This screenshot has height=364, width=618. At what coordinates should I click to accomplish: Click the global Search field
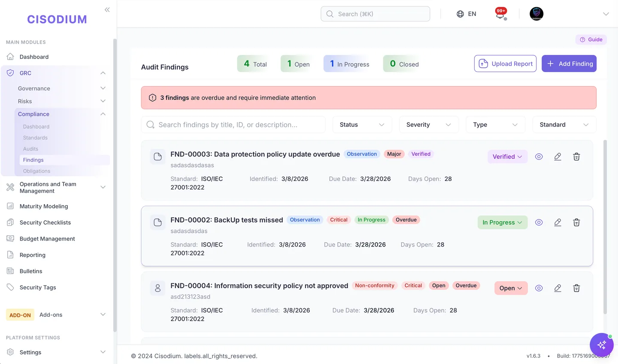[375, 14]
